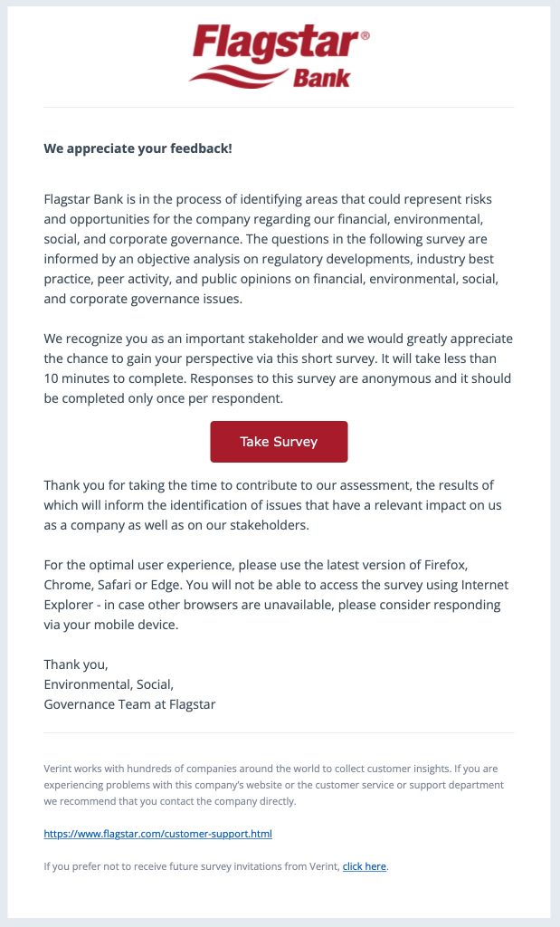This screenshot has width=560, height=927.
Task: Click the paragraph starting Flagstar Bank is in the process
Action: pos(271,249)
